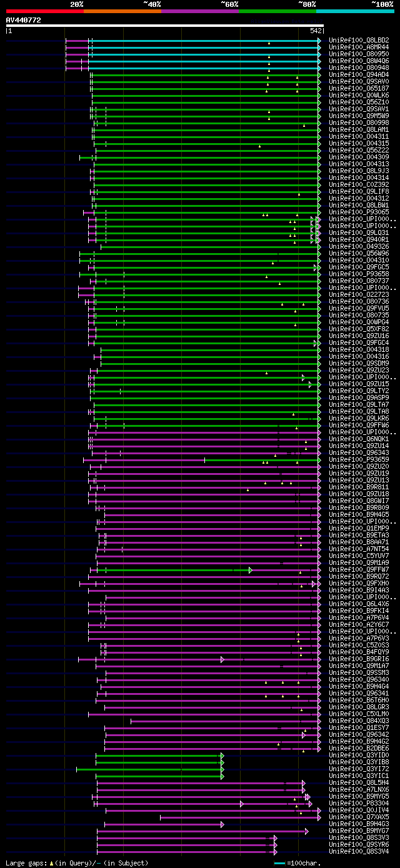Click label UniRef100_Q6NQK1

pos(359,439)
